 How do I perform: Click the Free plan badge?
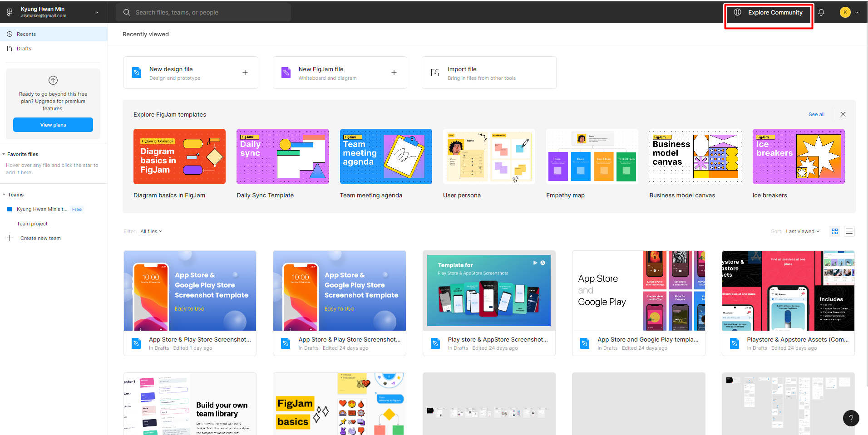(77, 209)
